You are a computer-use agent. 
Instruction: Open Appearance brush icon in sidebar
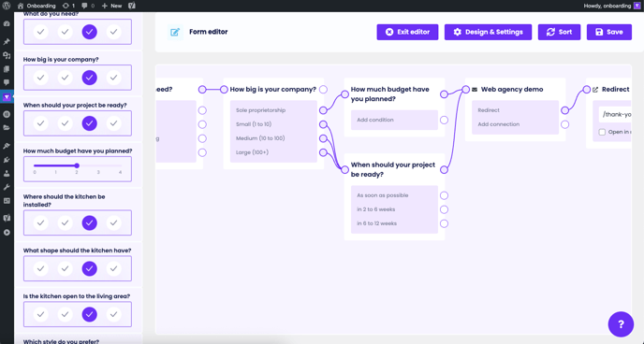pyautogui.click(x=7, y=146)
